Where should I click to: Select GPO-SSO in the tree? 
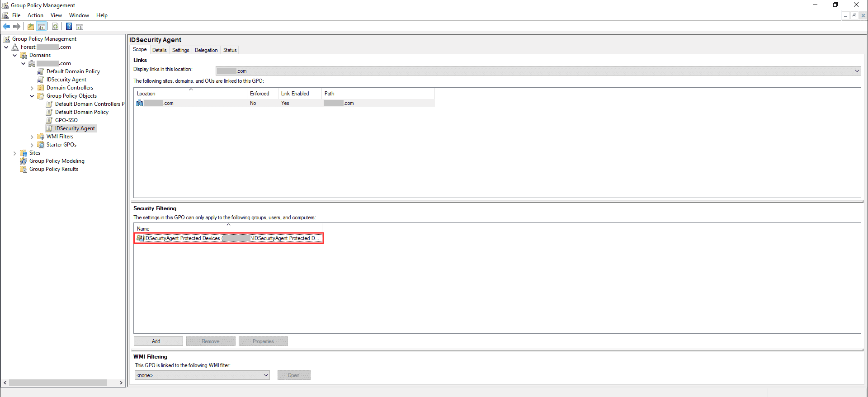pyautogui.click(x=66, y=120)
